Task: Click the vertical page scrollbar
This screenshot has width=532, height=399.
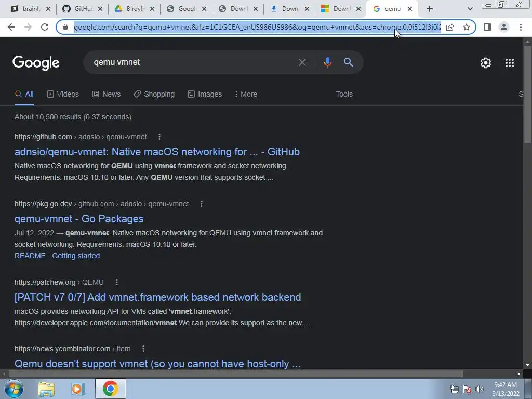Action: [x=527, y=94]
